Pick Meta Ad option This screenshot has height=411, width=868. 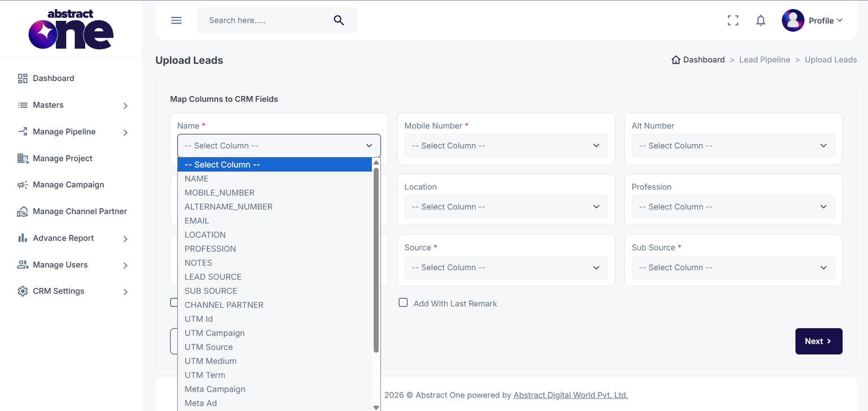coord(275,403)
